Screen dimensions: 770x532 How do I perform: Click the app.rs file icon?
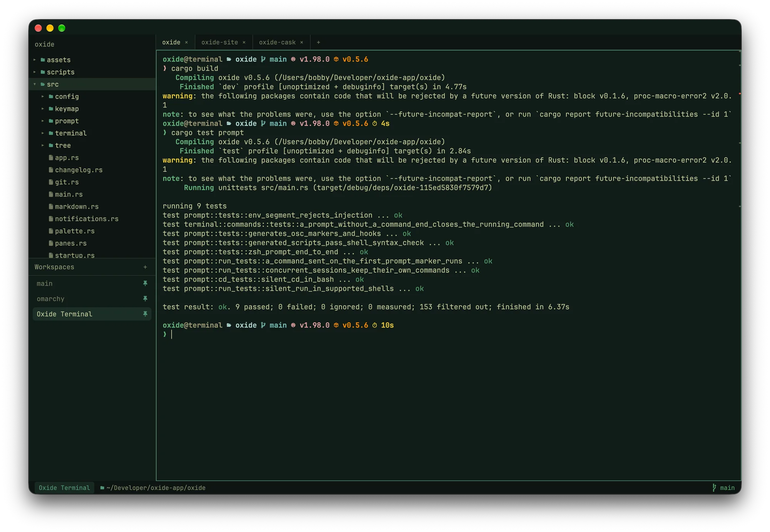[51, 158]
